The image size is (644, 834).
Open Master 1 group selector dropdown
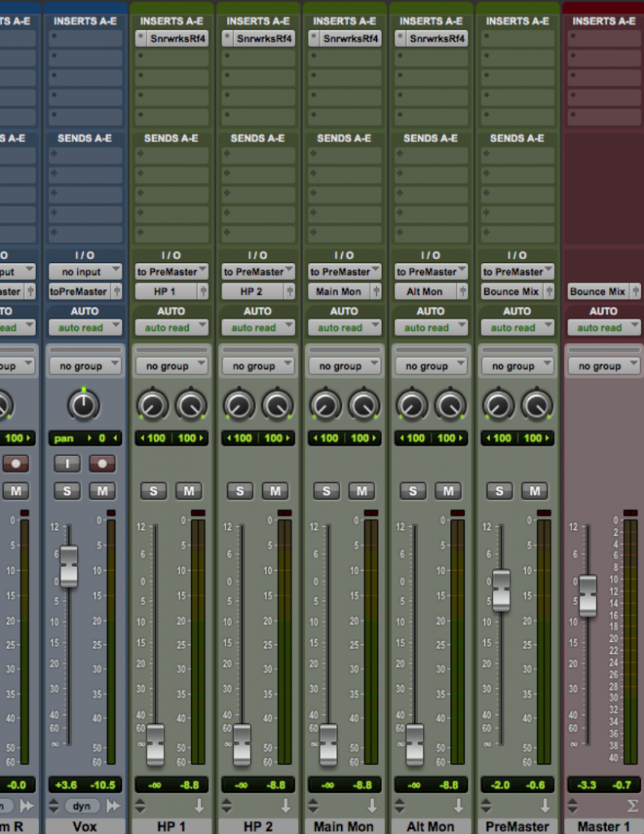click(603, 367)
